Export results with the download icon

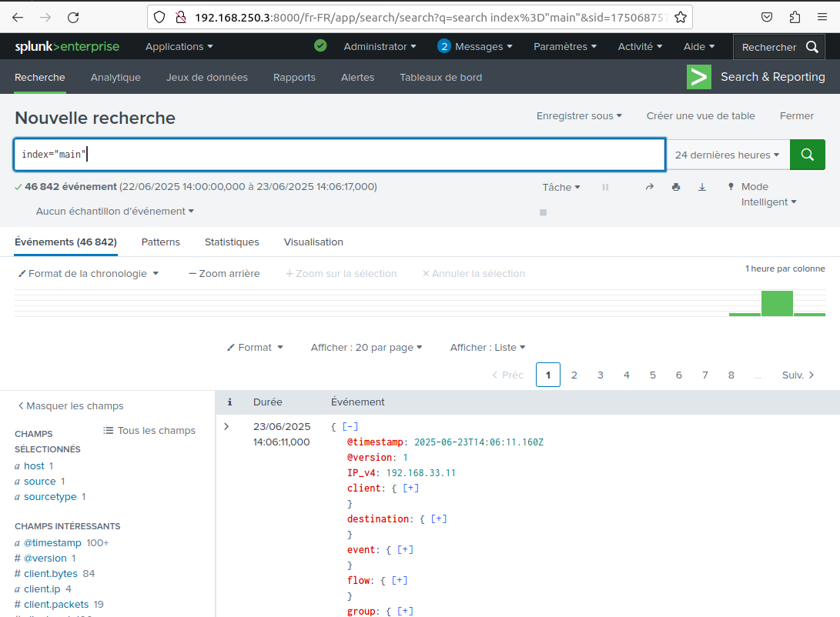(702, 187)
